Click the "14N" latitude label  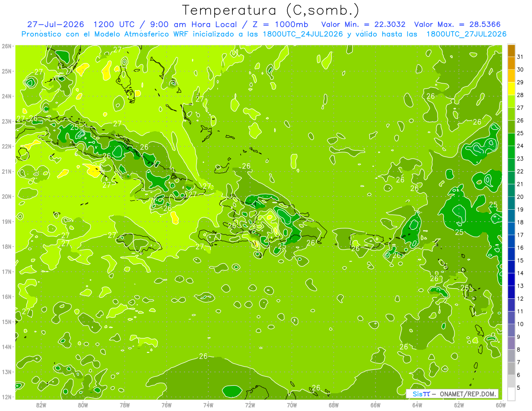(7, 347)
